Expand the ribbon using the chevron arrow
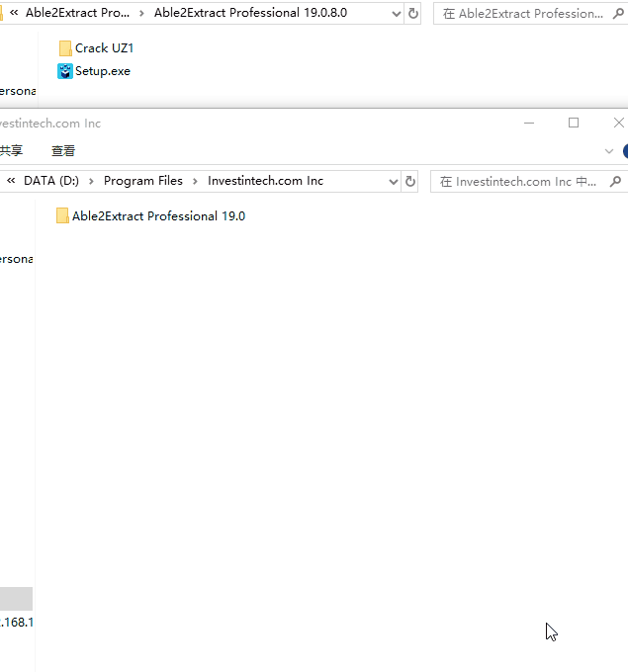Image resolution: width=628 pixels, height=672 pixels. click(609, 151)
